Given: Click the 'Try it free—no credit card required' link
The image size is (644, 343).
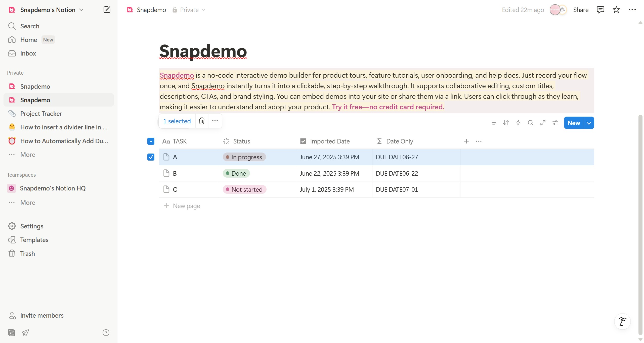Looking at the screenshot, I should (388, 107).
